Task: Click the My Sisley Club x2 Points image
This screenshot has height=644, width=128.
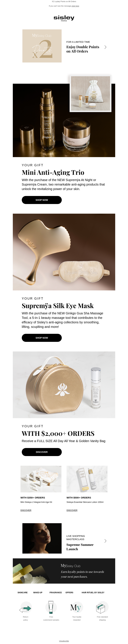Action: pos(42,46)
